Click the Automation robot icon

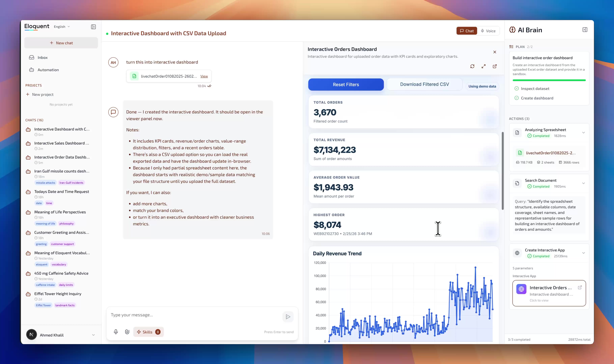point(32,70)
